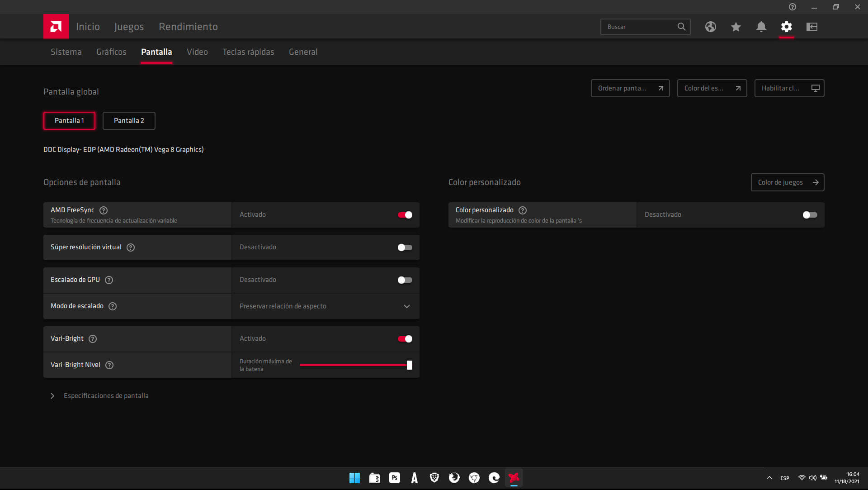Launch Photoshop from taskbar
Screen dimensions: 868x490
(x=395, y=478)
